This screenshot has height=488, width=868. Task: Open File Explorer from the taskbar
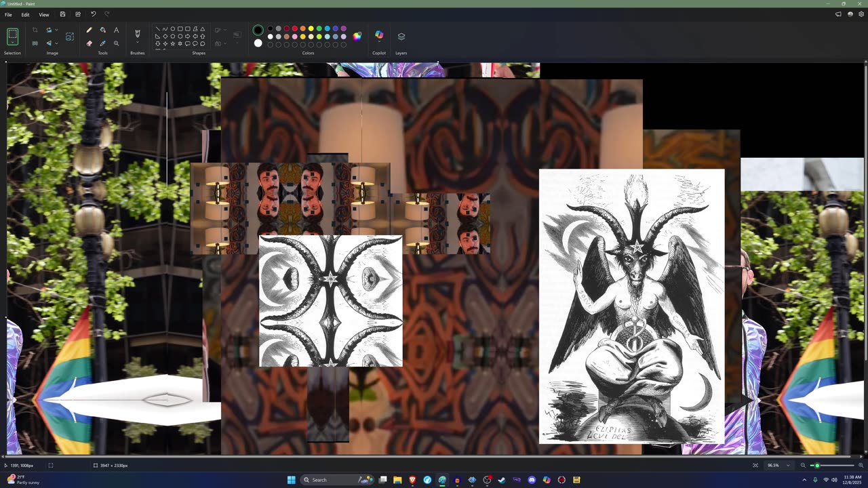[397, 480]
